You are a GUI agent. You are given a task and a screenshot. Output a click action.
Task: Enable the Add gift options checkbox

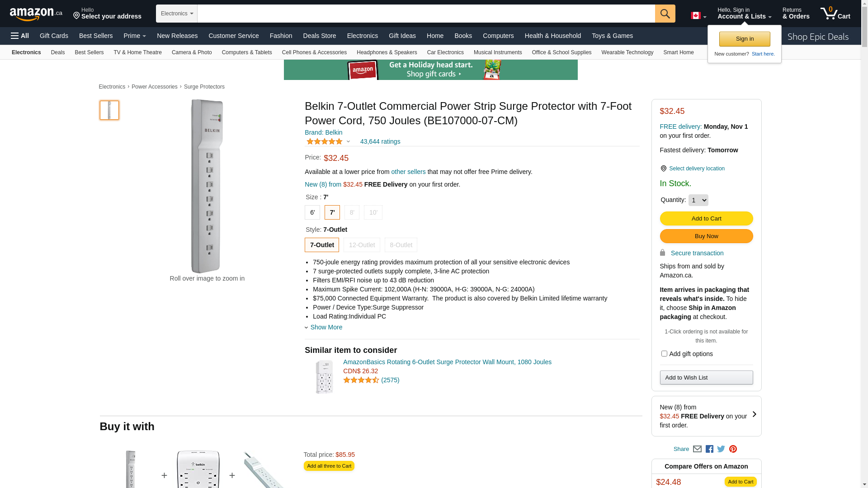click(664, 354)
